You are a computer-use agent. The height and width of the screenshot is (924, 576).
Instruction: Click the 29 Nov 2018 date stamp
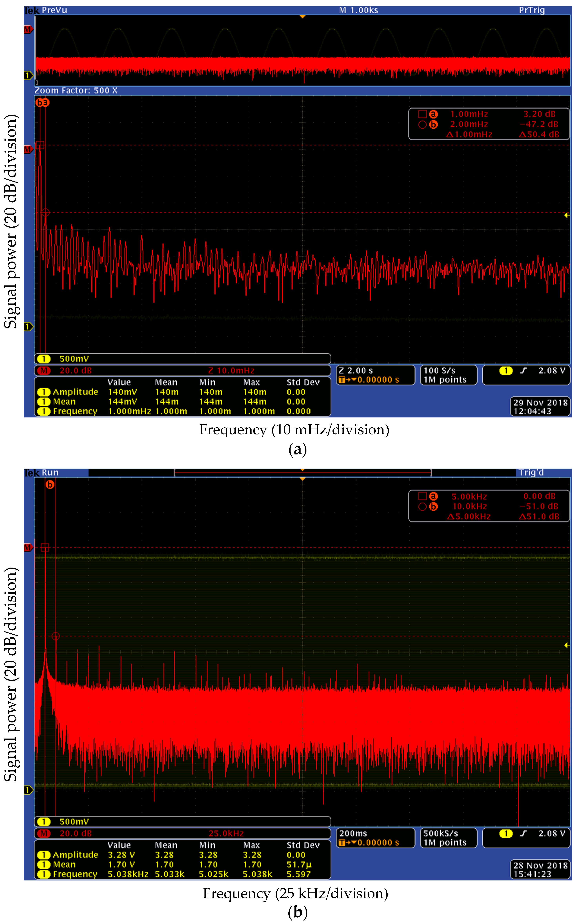coord(540,402)
